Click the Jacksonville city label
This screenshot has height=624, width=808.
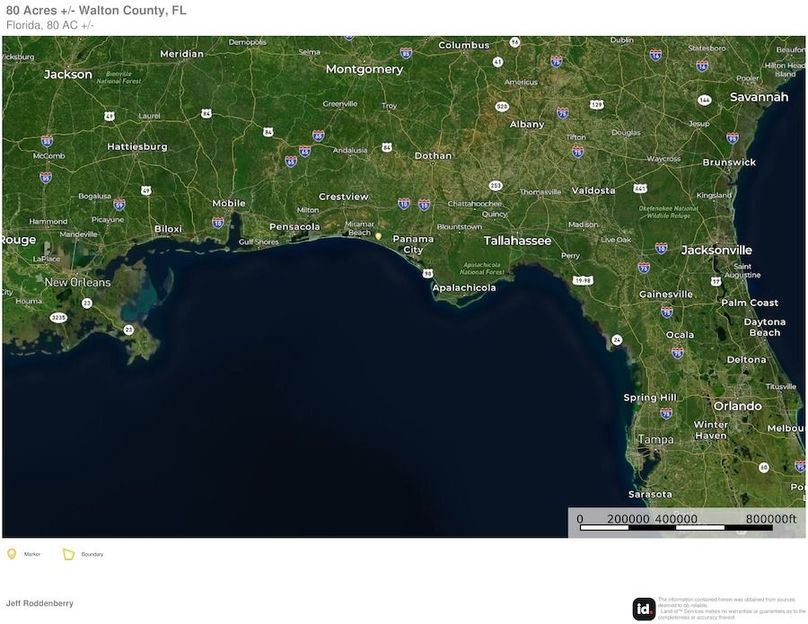716,250
